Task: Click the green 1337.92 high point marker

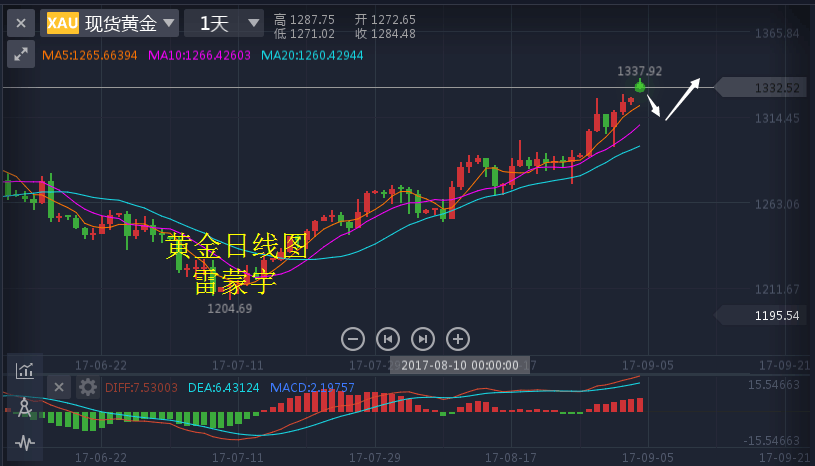Action: click(640, 87)
